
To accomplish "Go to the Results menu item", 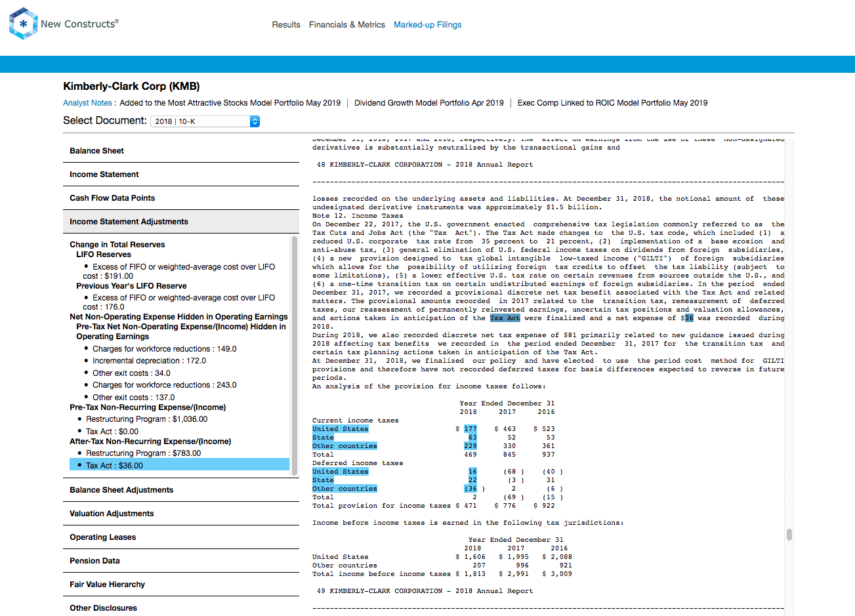I will 286,25.
